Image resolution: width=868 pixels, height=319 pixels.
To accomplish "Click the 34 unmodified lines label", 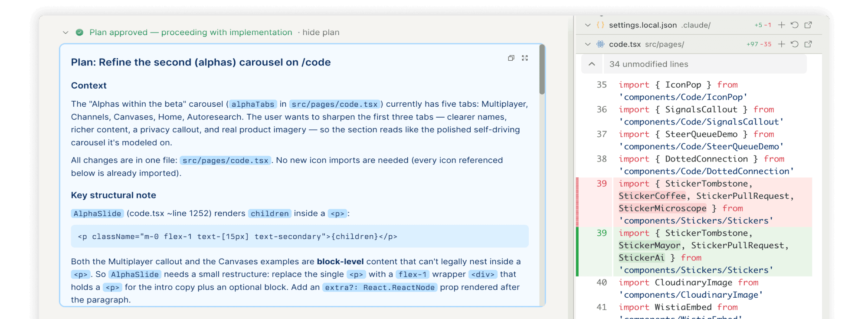I will pyautogui.click(x=649, y=64).
